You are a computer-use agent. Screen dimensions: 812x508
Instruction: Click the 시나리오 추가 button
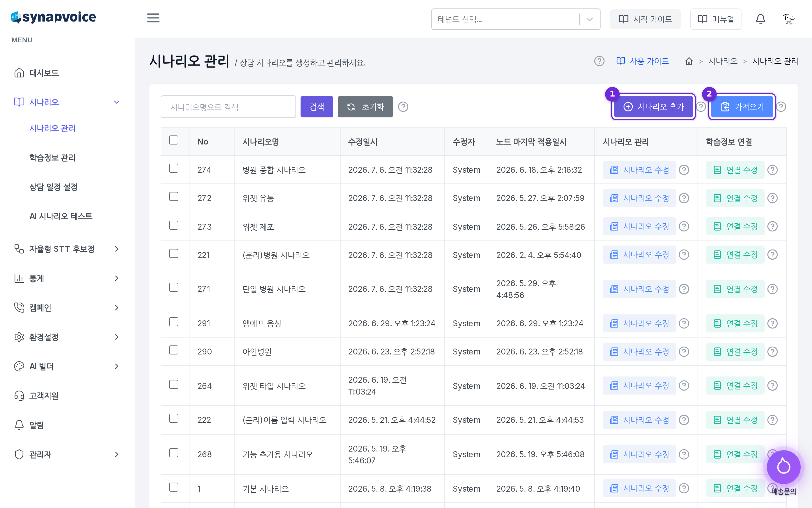pos(653,107)
